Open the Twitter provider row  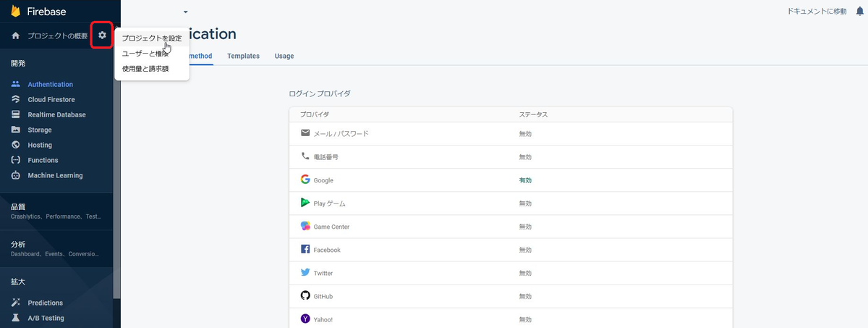(511, 272)
